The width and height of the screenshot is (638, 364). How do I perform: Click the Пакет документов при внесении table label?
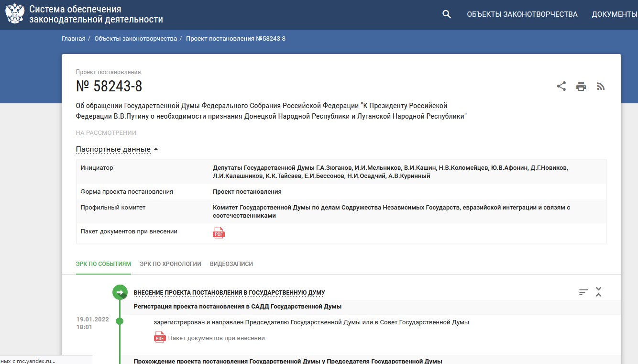(129, 231)
